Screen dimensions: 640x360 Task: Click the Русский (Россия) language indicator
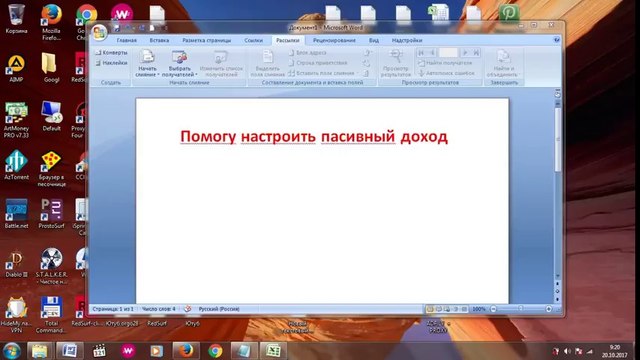(219, 309)
